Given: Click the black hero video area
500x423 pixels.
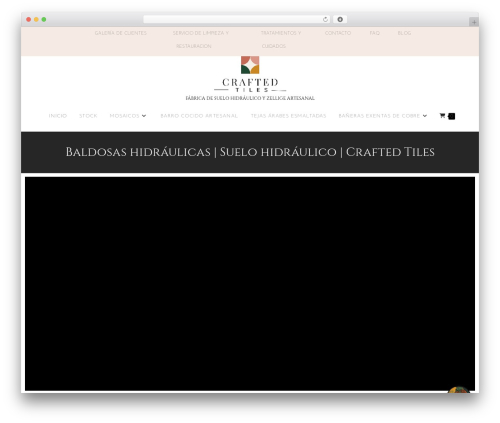Looking at the screenshot, I should click(x=250, y=283).
